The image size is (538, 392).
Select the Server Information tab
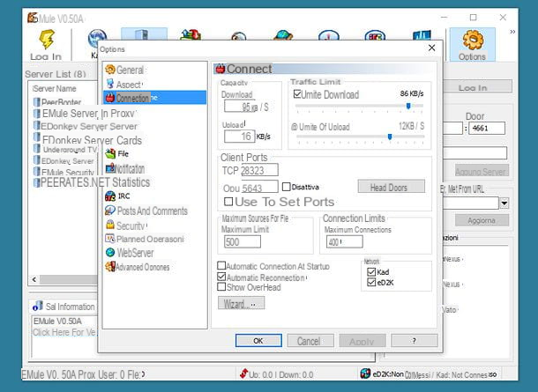(x=64, y=307)
